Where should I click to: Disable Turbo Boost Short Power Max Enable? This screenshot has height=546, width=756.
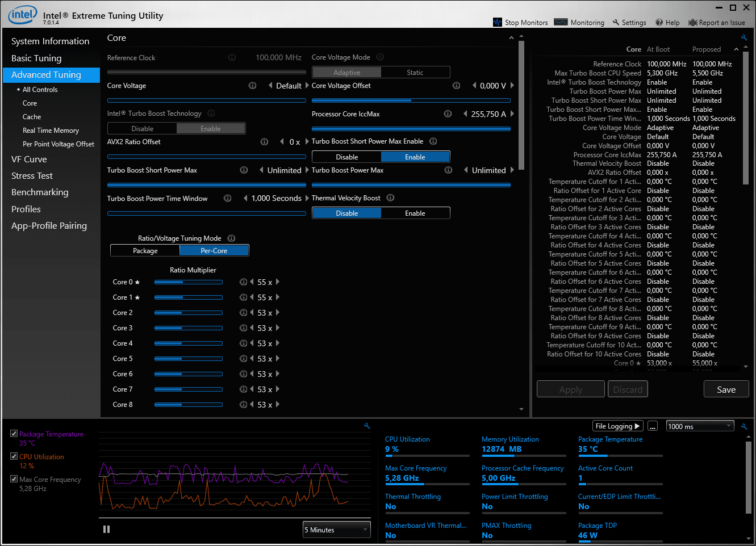(346, 157)
